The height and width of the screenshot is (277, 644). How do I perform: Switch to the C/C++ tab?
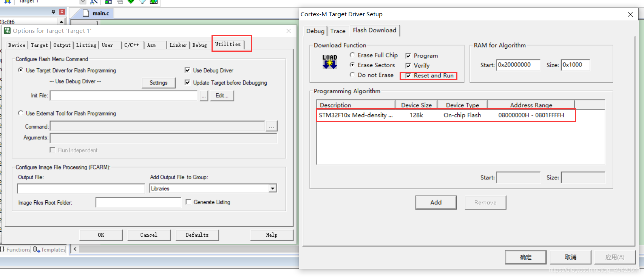[131, 45]
